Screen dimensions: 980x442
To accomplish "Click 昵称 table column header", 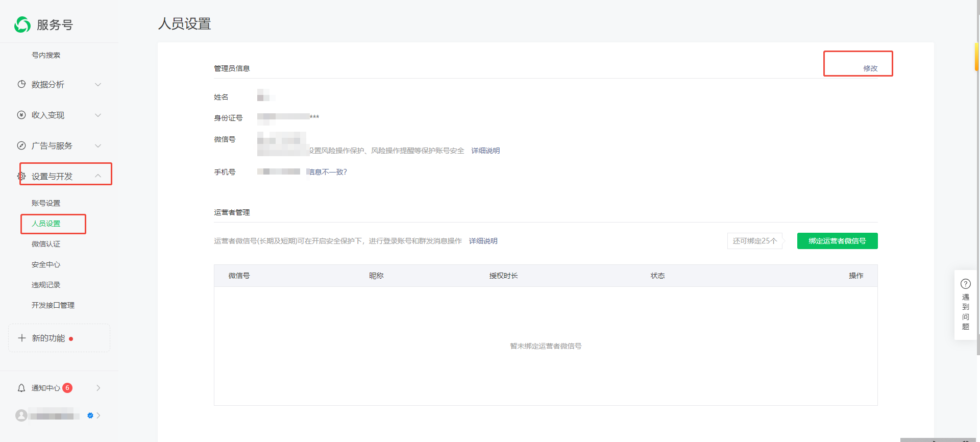I will click(x=376, y=276).
